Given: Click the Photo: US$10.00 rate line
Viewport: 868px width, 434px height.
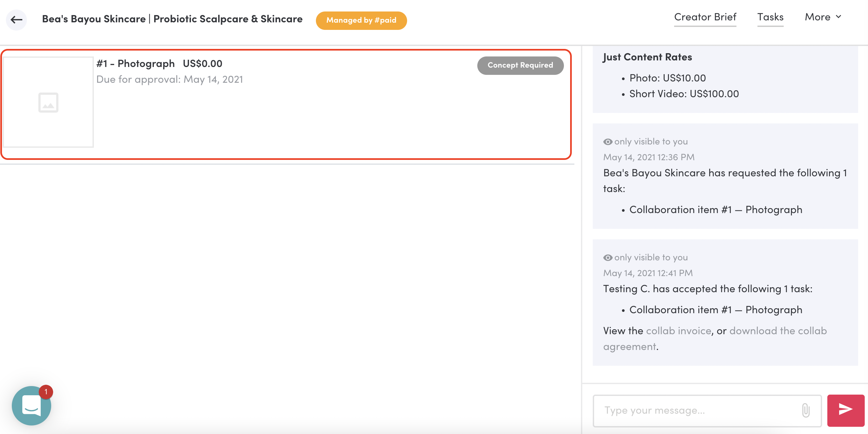Looking at the screenshot, I should coord(667,78).
